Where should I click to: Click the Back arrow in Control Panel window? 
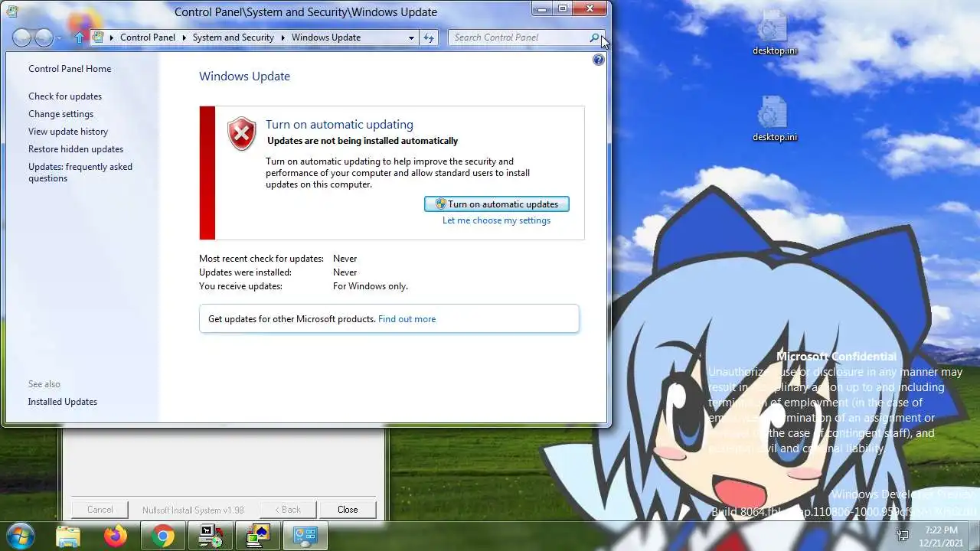(x=22, y=37)
